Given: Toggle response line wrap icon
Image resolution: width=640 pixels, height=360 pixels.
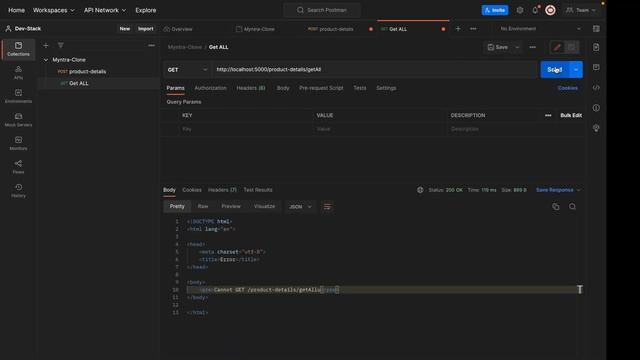Looking at the screenshot, I should click(327, 207).
